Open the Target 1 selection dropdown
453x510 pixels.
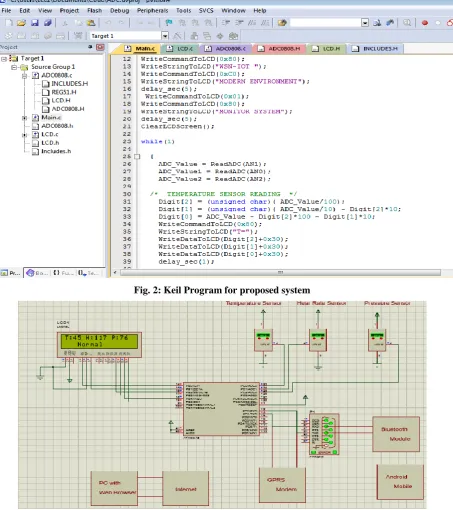[165, 36]
